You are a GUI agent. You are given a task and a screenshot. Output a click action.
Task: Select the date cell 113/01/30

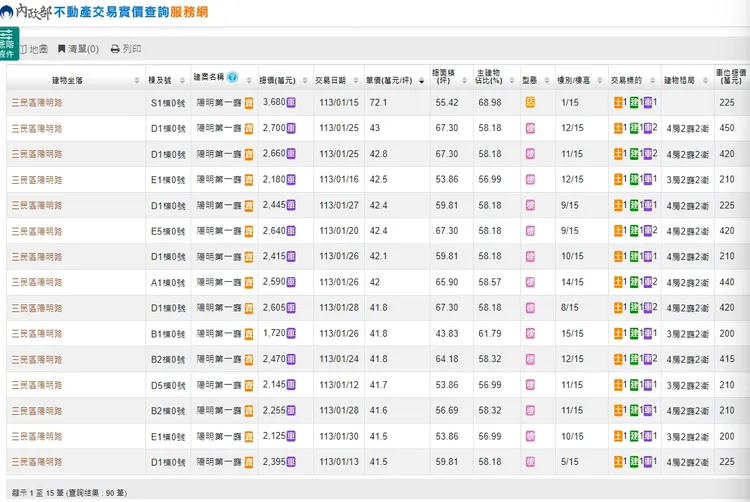pos(339,436)
